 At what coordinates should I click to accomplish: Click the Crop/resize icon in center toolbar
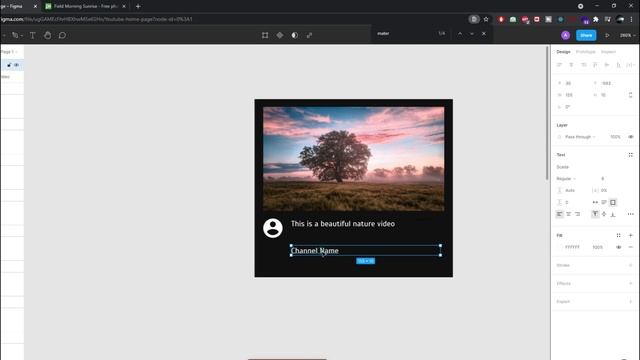click(309, 36)
